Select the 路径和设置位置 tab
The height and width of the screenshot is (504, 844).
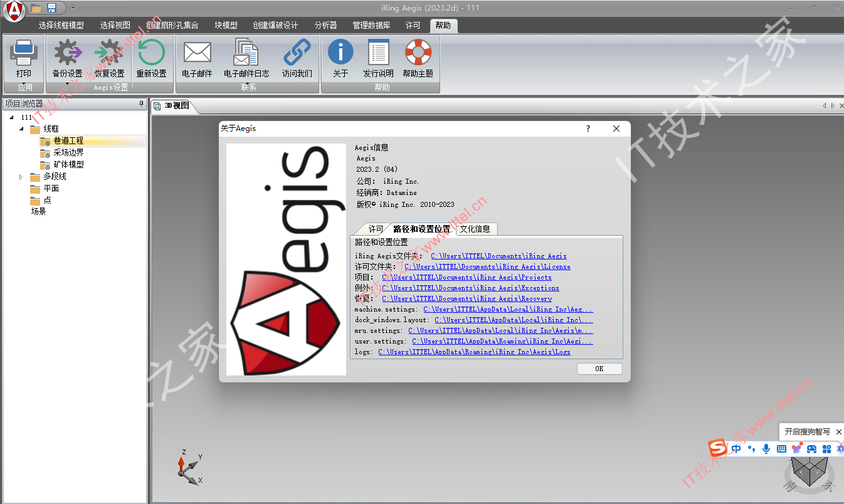tap(421, 229)
